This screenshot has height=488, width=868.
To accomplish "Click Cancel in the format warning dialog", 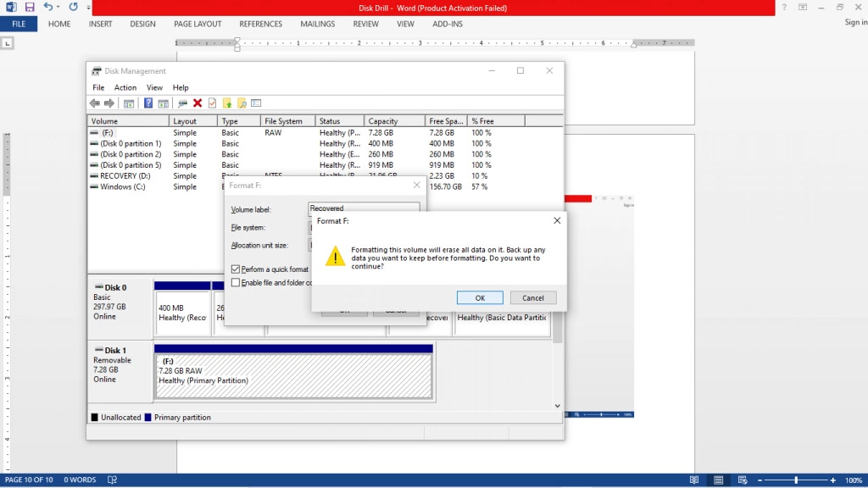I will coord(533,297).
